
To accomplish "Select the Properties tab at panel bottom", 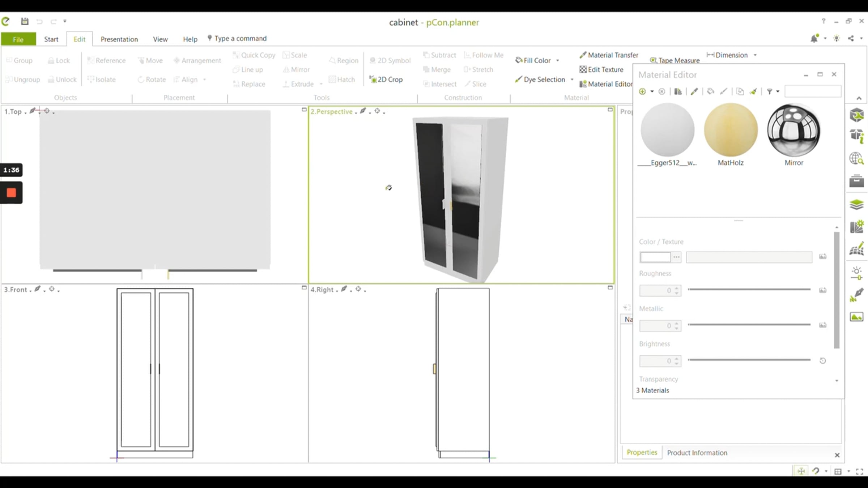I will pyautogui.click(x=642, y=452).
